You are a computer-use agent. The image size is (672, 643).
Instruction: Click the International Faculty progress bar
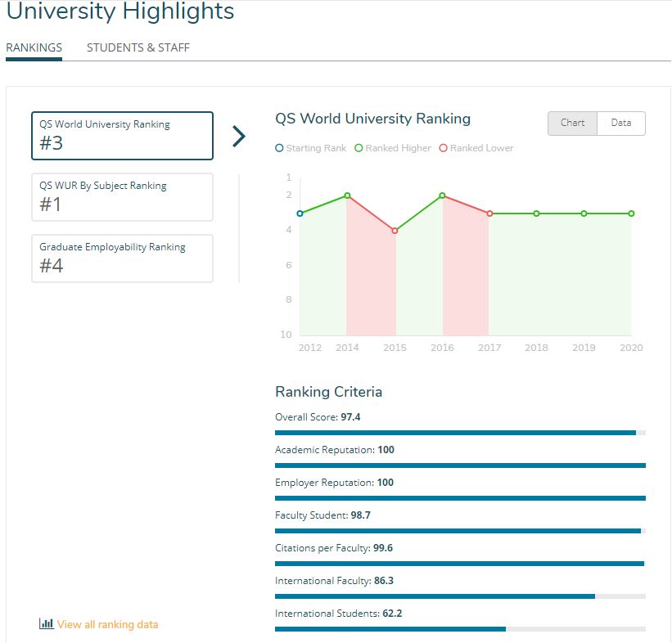coord(460,596)
